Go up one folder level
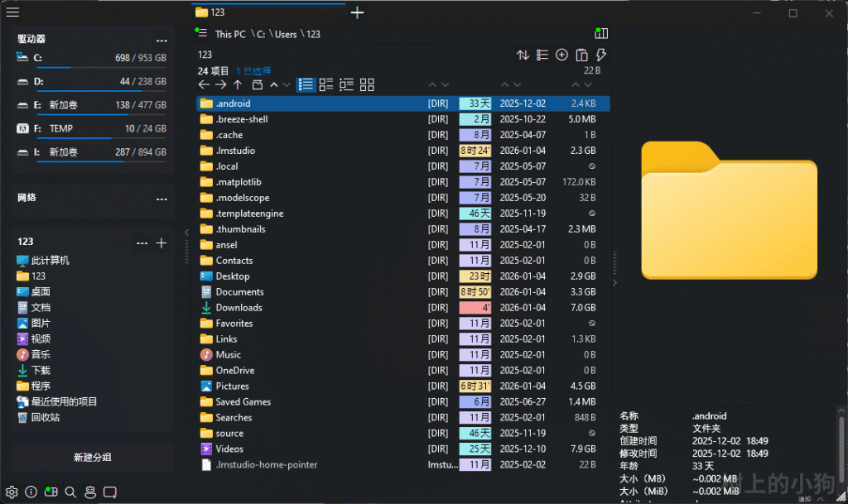Screen dimensions: 848x504 point(238,84)
